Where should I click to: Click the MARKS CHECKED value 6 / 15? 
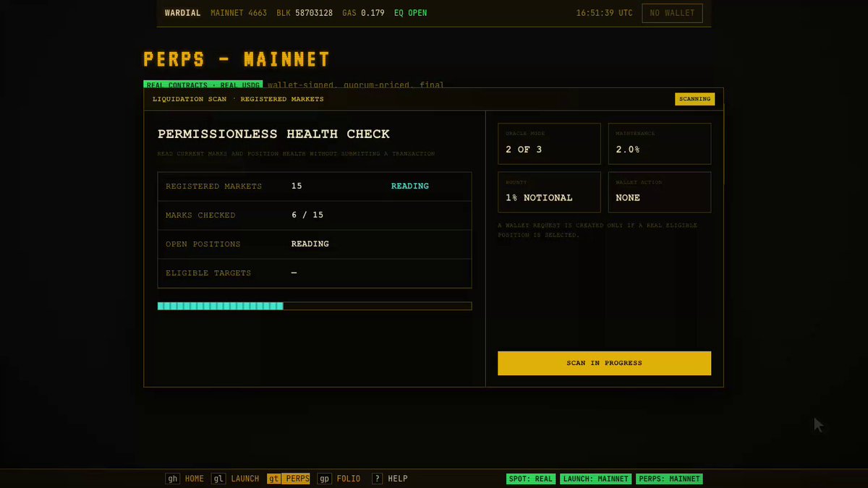(307, 215)
